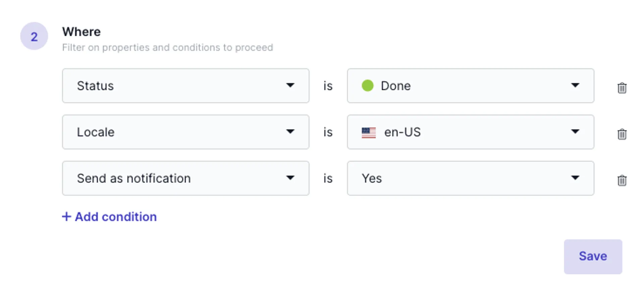Viewport: 644px width, 296px height.
Task: Click the green Done status dot
Action: pos(368,86)
